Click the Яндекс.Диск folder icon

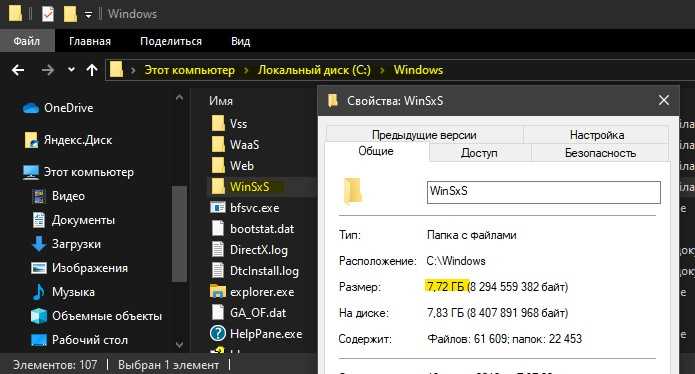click(x=31, y=140)
